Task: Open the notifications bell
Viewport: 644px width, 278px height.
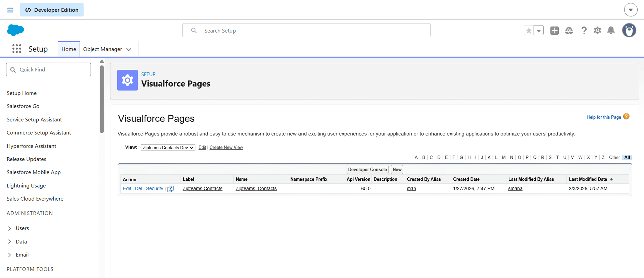Action: click(x=611, y=31)
